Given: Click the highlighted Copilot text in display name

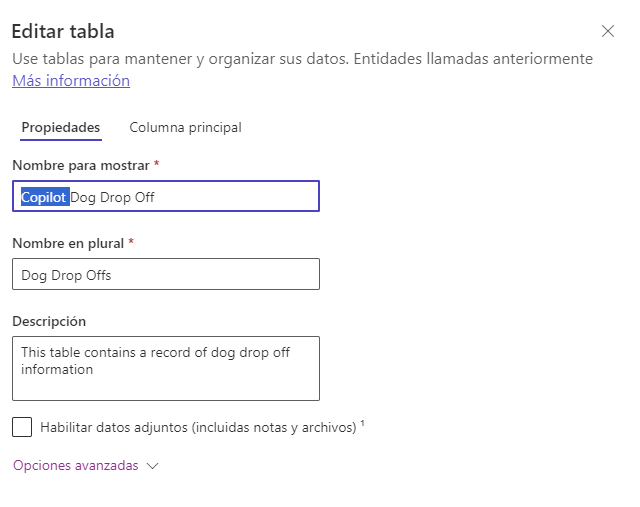Looking at the screenshot, I should pyautogui.click(x=44, y=197).
